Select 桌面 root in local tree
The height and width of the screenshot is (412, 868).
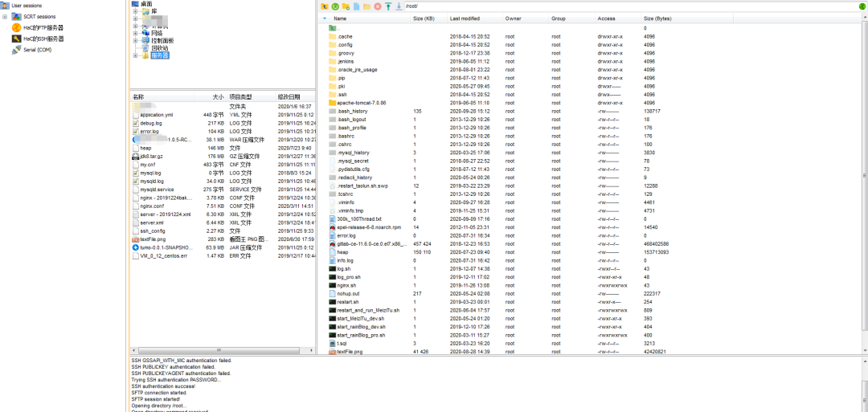pyautogui.click(x=143, y=4)
